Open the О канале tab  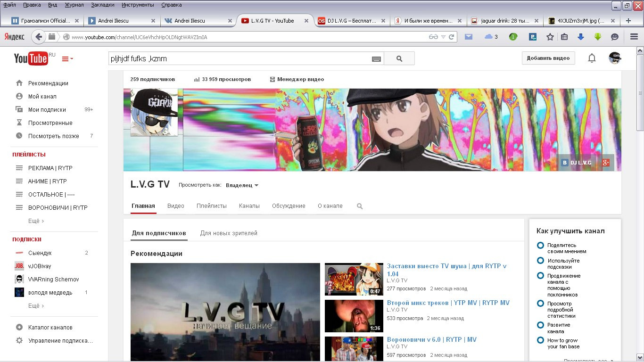tap(330, 206)
